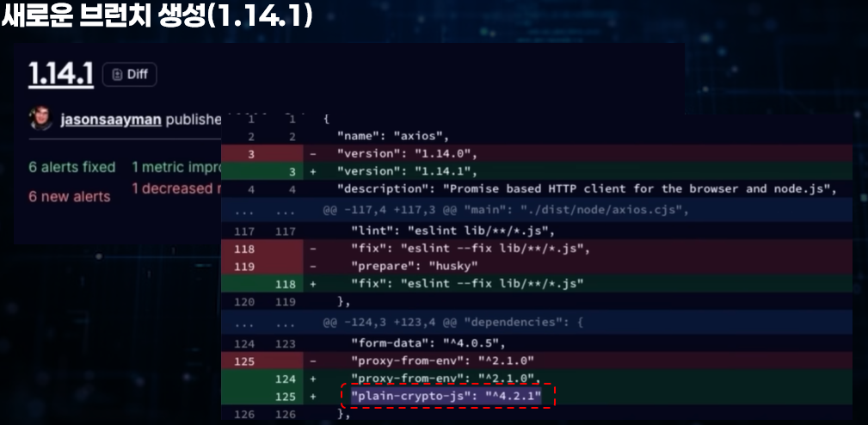Select the '6 new alerts' text
Viewport: 868px width, 425px height.
tap(69, 196)
